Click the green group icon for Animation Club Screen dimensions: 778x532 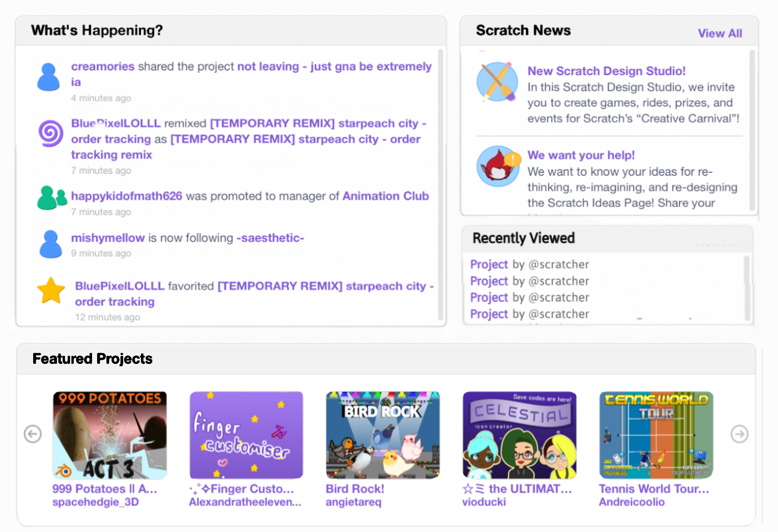pos(52,198)
